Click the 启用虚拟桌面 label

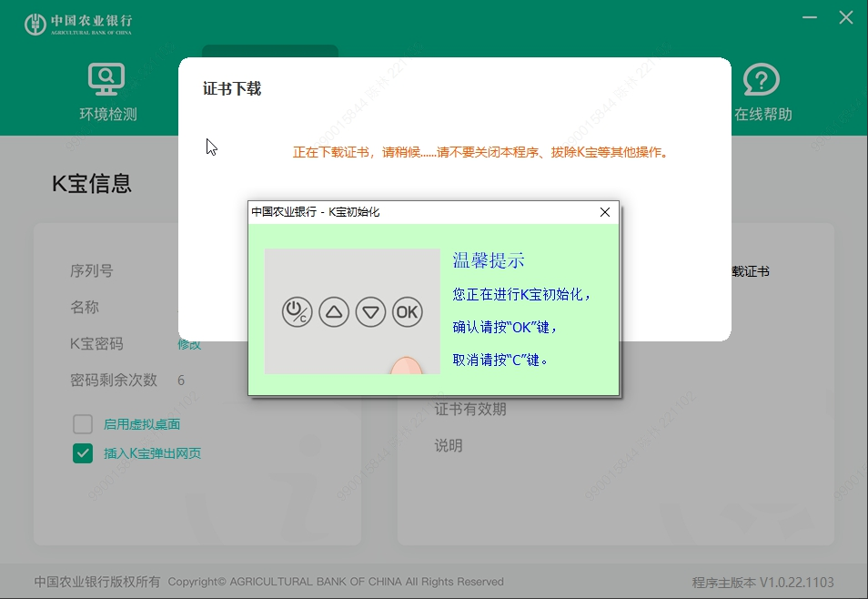(142, 424)
